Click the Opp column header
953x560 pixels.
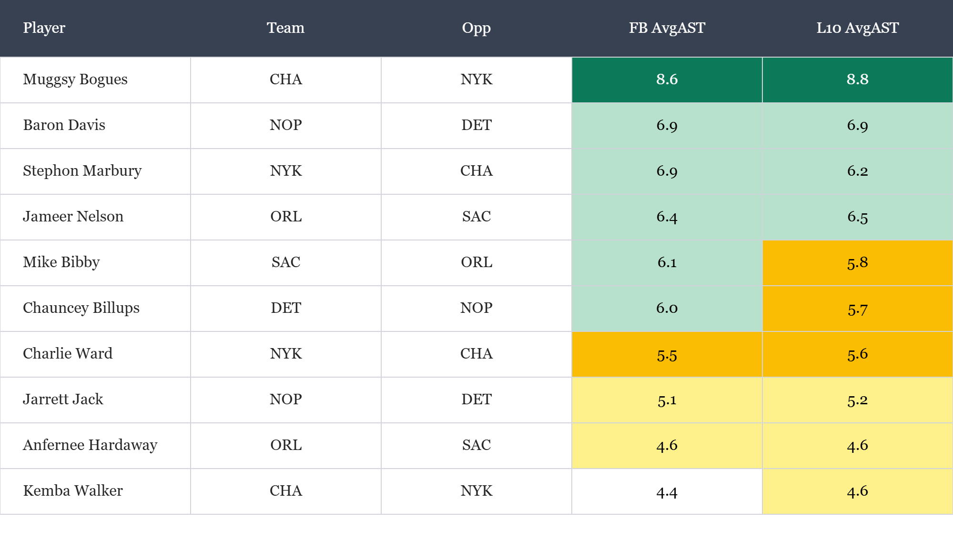click(x=476, y=28)
